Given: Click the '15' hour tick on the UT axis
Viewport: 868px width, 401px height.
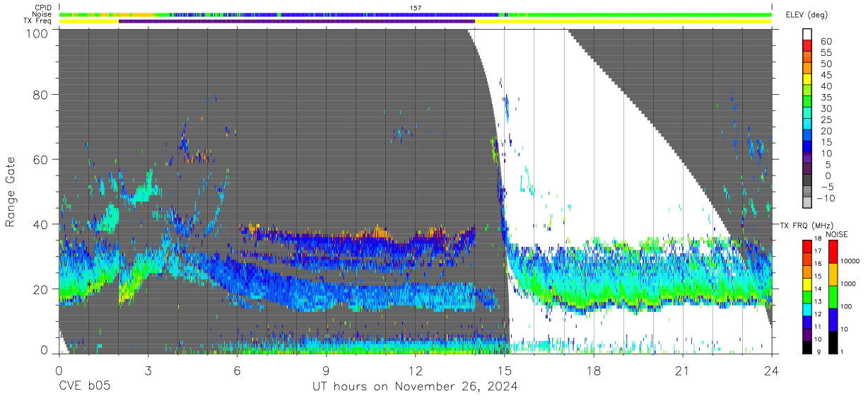Looking at the screenshot, I should coord(504,370).
